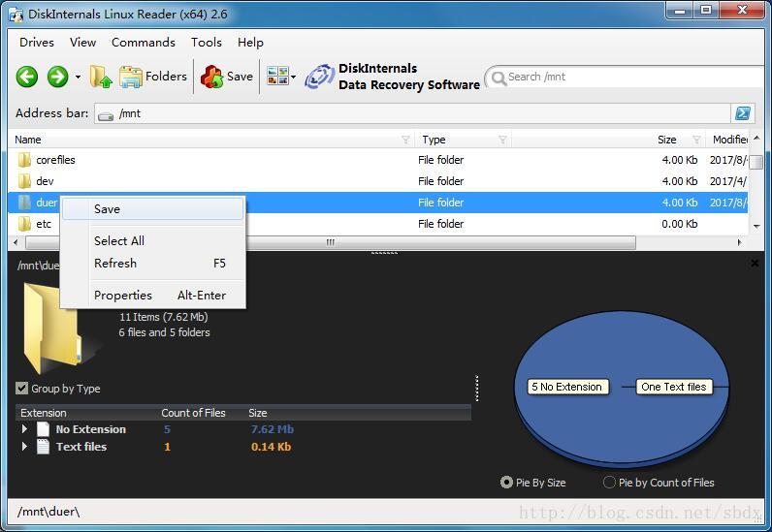Click the drive icon in address bar

(x=106, y=115)
